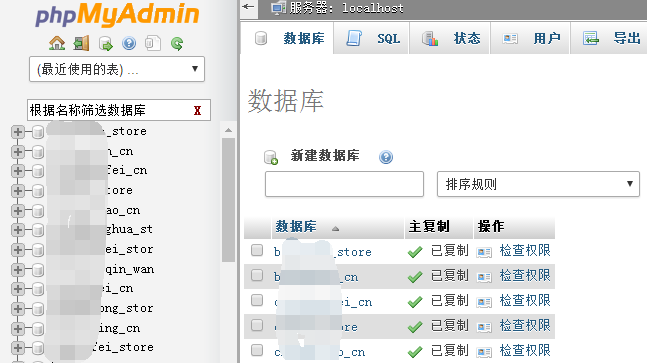Viewport: 647px width, 363px height.
Task: Tick the checkbox for the …o_cn row
Action: tap(257, 350)
